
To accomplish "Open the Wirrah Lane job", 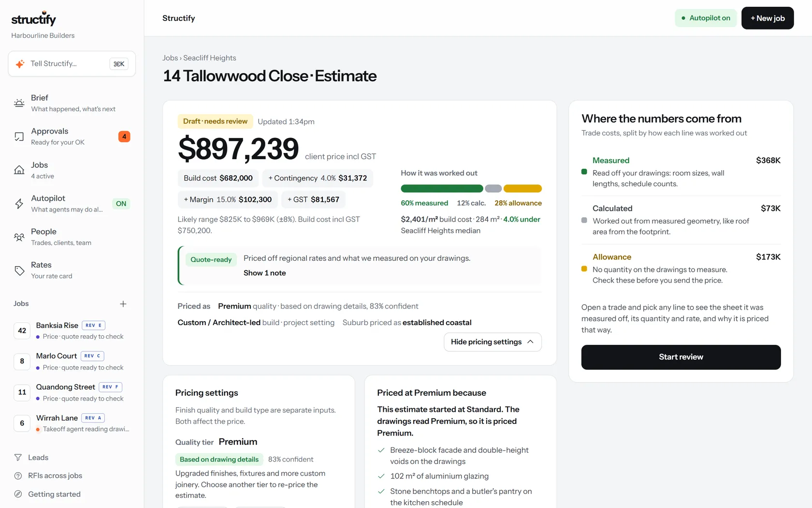I will pos(72,423).
